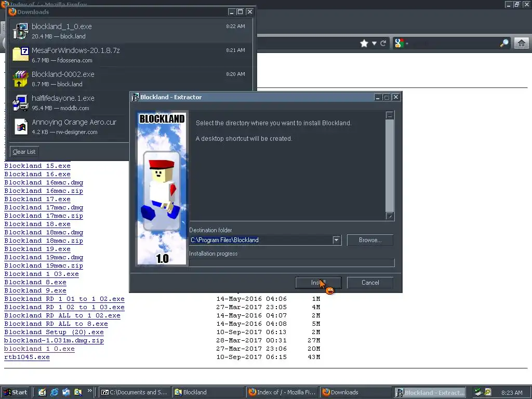Image resolution: width=532 pixels, height=399 pixels.
Task: Click the 8:23 AM taskbar clock
Action: click(512, 393)
